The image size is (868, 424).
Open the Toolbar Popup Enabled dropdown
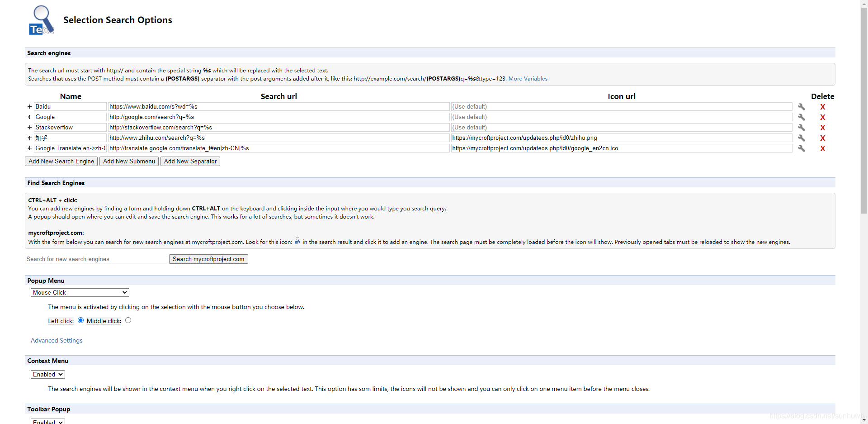(x=48, y=421)
